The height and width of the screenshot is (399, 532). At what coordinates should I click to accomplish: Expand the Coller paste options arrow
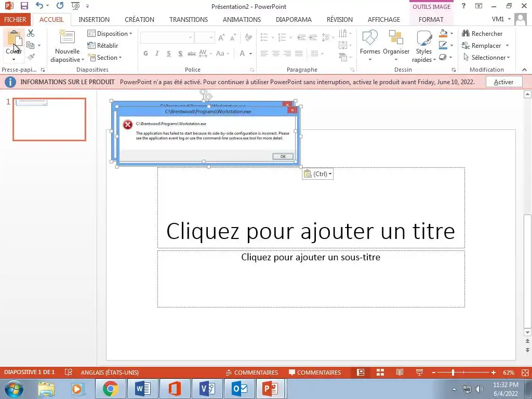(x=14, y=60)
